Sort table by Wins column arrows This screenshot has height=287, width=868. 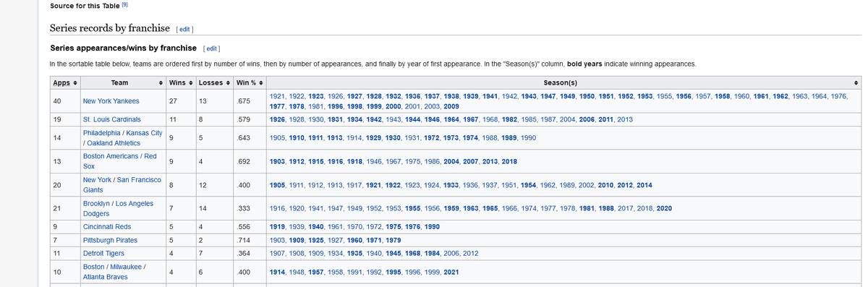[191, 82]
